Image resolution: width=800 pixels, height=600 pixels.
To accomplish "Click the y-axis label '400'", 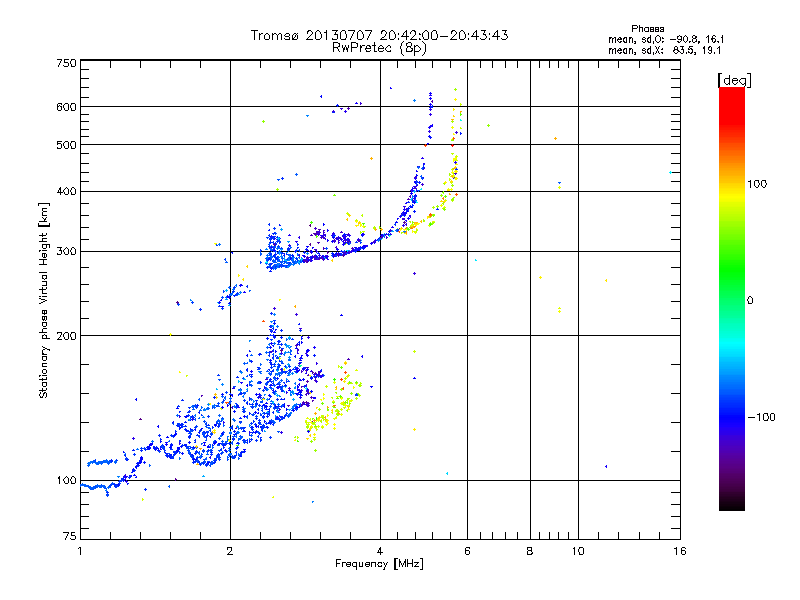I will 66,192.
